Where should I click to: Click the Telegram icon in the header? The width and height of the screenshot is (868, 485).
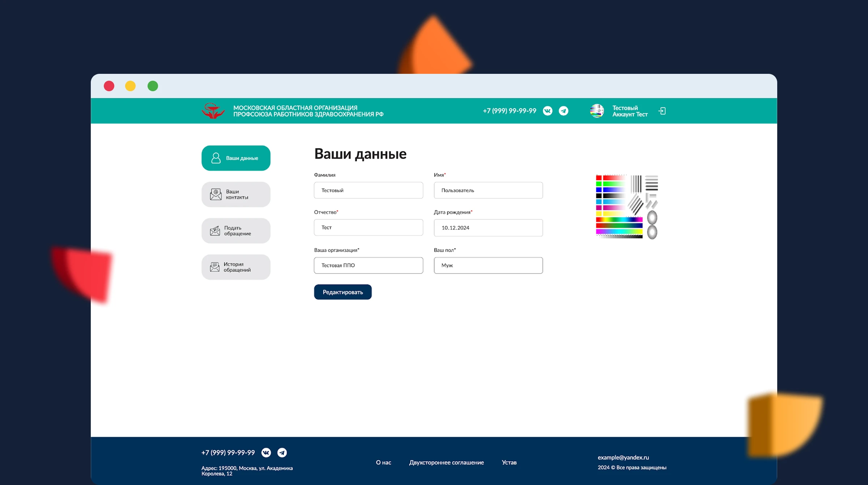click(563, 111)
